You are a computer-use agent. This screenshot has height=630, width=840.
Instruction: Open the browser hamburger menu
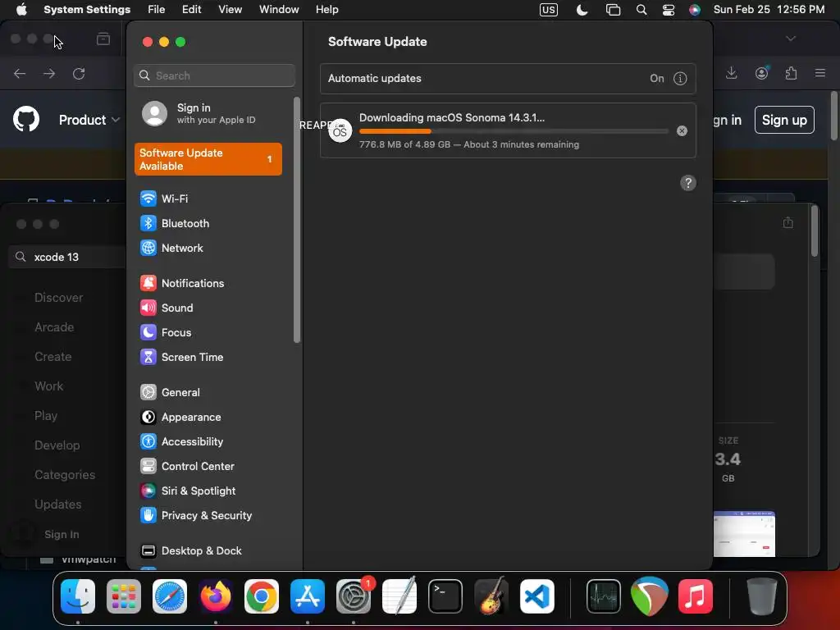[x=820, y=73]
